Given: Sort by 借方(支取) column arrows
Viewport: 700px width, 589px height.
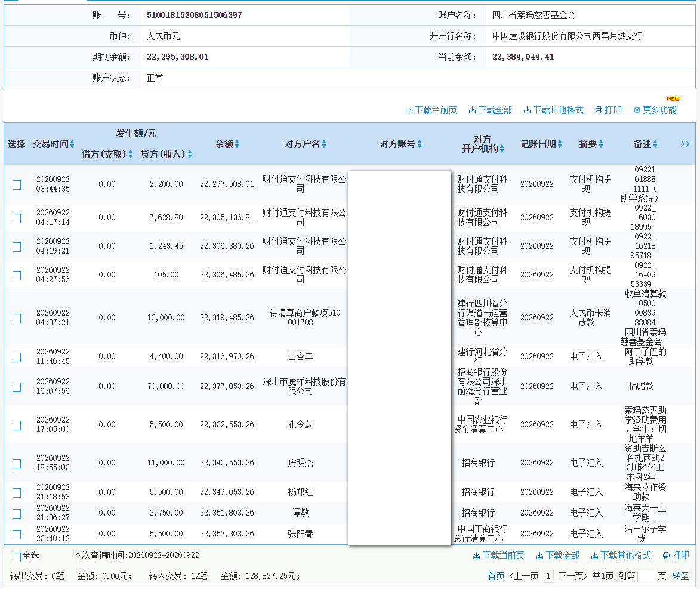Looking at the screenshot, I should pos(130,154).
